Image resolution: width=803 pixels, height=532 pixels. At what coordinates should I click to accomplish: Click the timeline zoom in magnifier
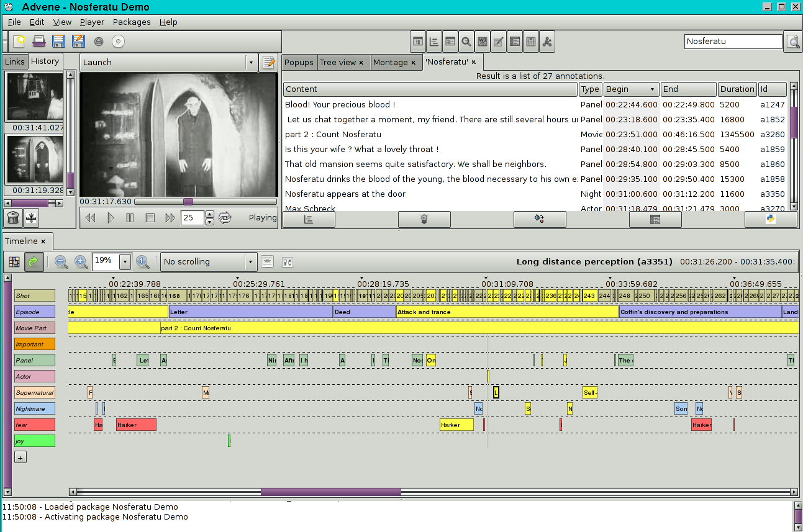tap(81, 262)
